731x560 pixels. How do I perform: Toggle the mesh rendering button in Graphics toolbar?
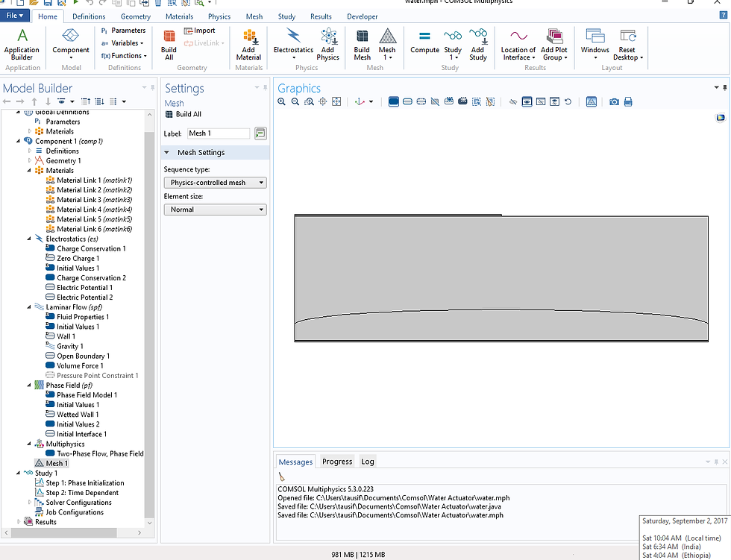[x=591, y=101]
